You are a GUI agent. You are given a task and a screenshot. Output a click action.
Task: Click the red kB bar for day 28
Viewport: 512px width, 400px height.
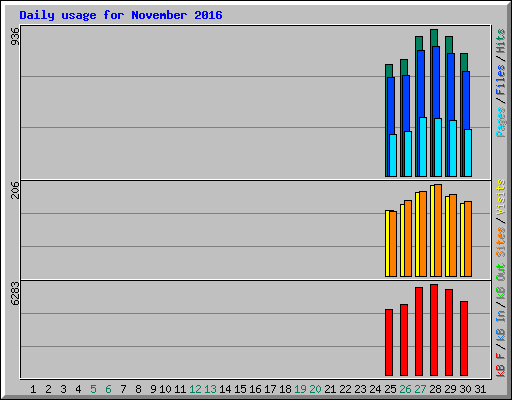434,330
